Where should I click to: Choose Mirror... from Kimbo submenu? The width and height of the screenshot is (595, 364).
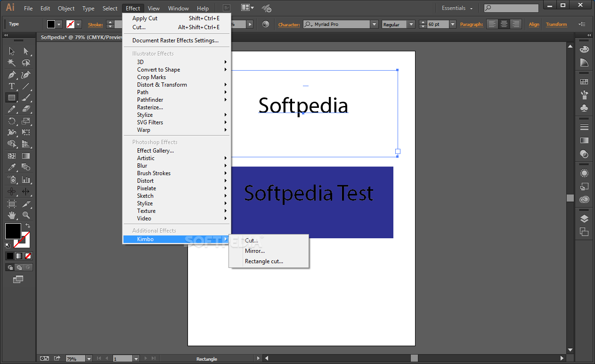coord(255,251)
